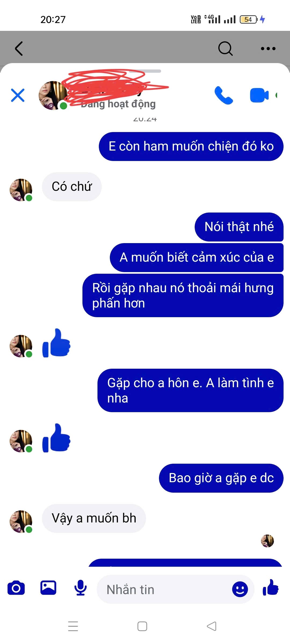This screenshot has width=290, height=644.
Task: Open the photo gallery picker icon
Action: coord(48,588)
